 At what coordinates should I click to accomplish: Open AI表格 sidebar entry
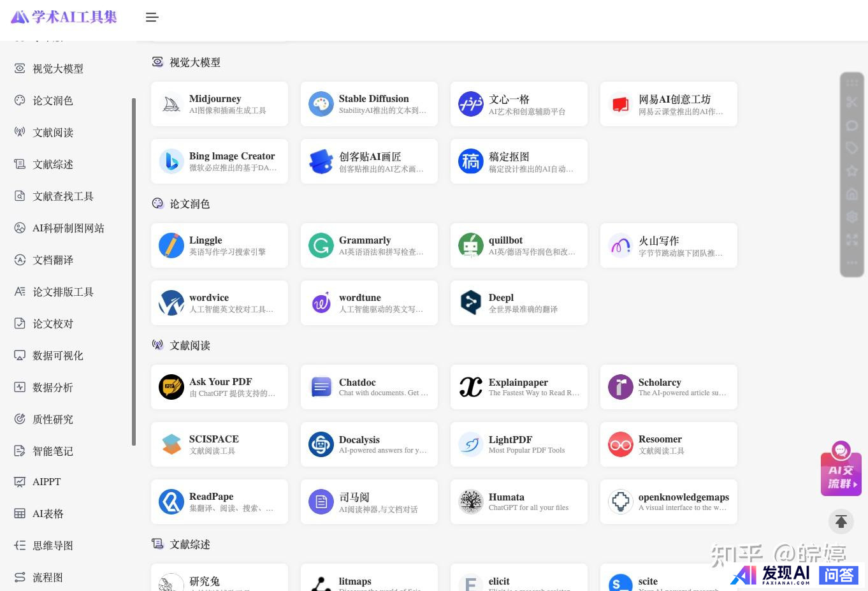click(48, 514)
